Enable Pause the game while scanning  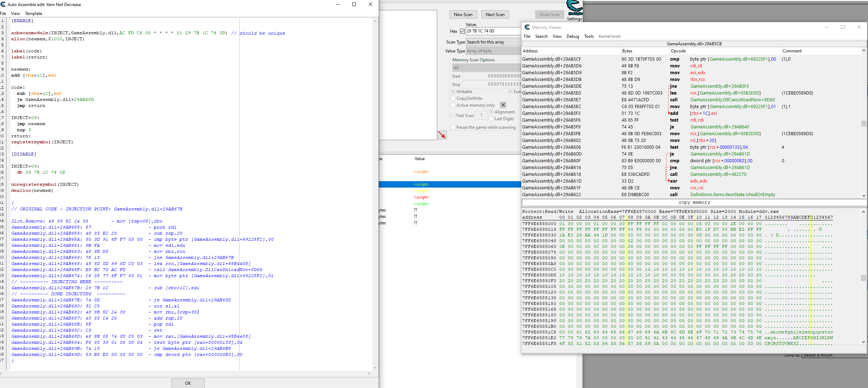(453, 127)
